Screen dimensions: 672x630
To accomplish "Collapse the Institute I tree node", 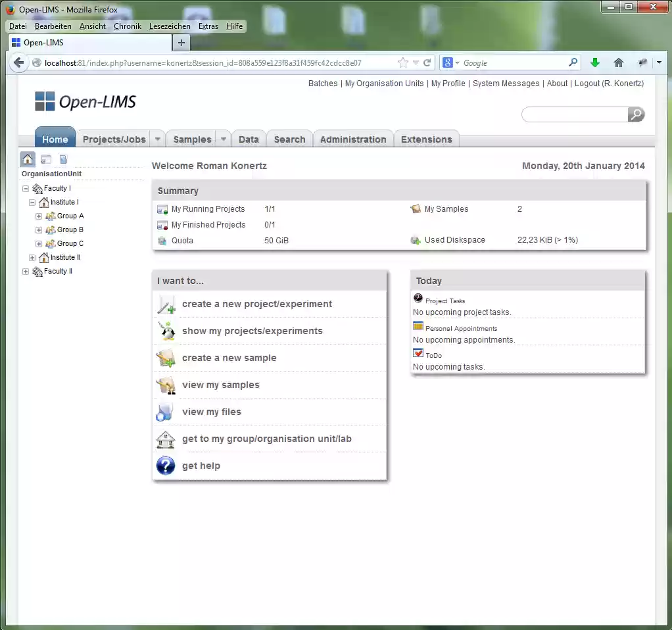I will tap(31, 202).
